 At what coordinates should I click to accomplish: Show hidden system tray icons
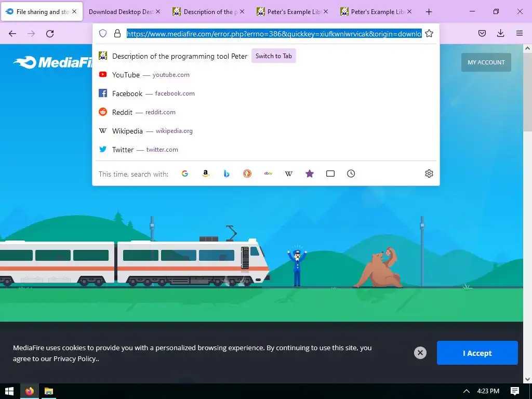point(467,391)
